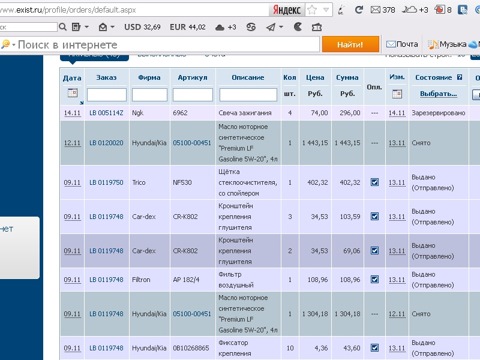Screen dimensions: 480x360
Task: Click the Состояние column header
Action: tap(433, 77)
